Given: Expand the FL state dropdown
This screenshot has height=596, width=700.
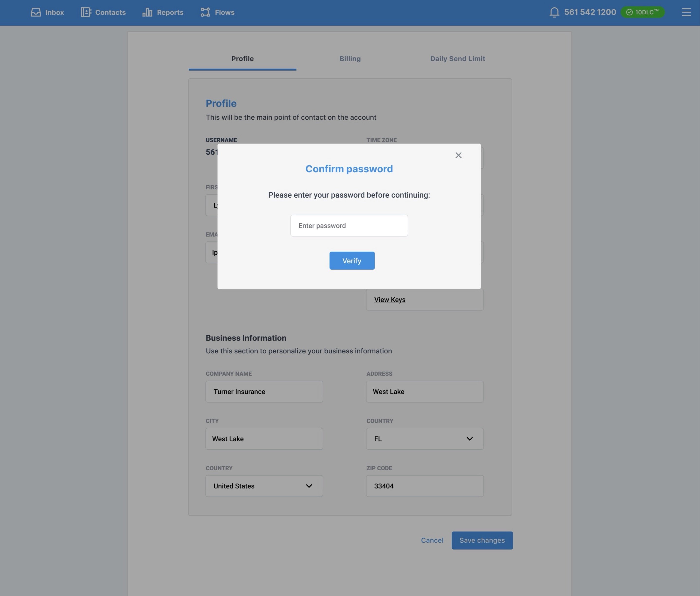Looking at the screenshot, I should (425, 439).
